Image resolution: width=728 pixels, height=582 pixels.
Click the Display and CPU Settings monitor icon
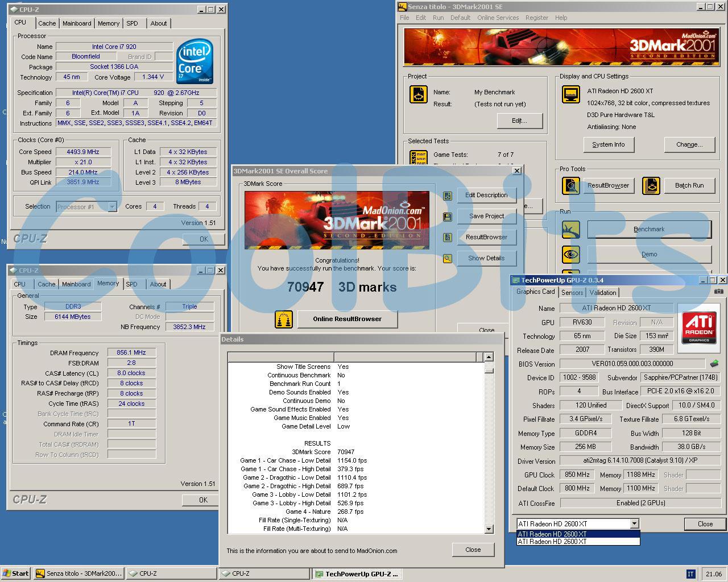[570, 94]
